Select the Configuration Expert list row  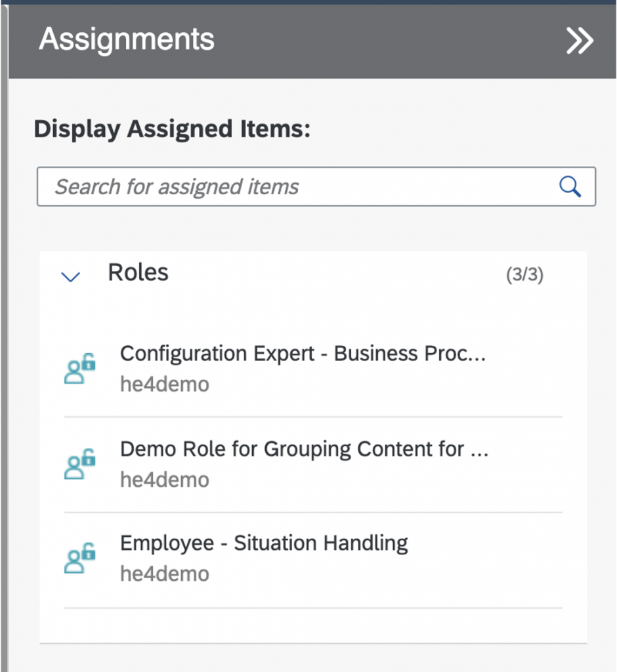tap(313, 369)
